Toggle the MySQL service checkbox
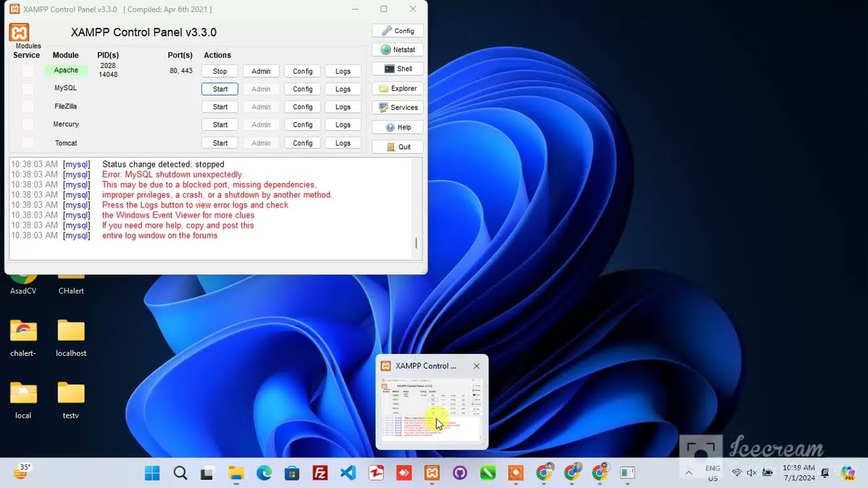The width and height of the screenshot is (868, 488). tap(28, 89)
